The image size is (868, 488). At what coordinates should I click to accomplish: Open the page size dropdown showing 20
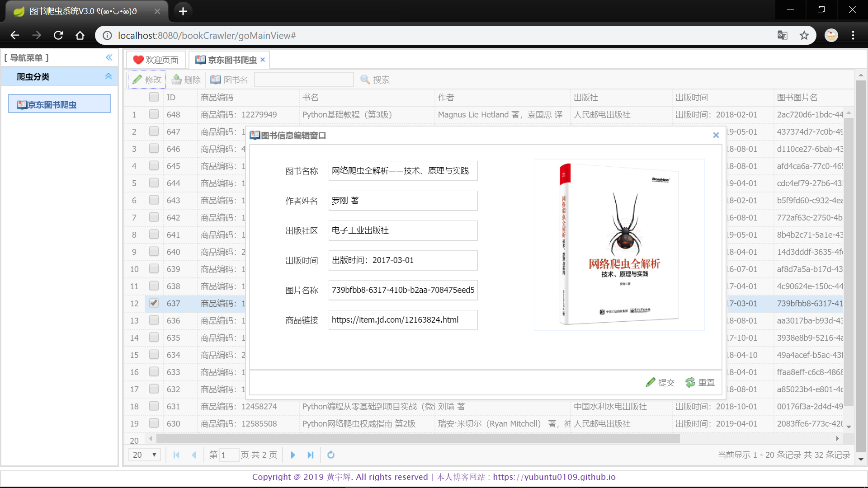pyautogui.click(x=144, y=455)
